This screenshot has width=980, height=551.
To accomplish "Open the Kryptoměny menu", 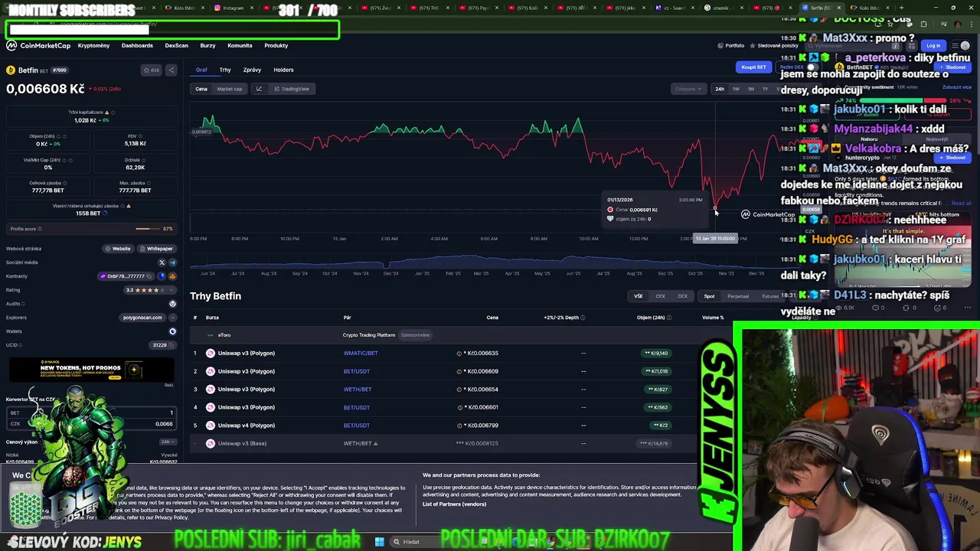I will point(93,46).
